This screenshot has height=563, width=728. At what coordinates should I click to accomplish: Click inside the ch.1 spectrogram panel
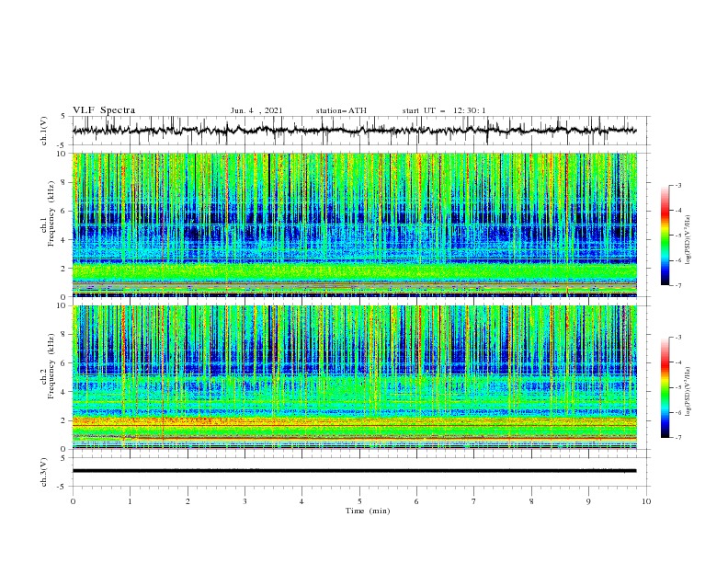(x=354, y=224)
